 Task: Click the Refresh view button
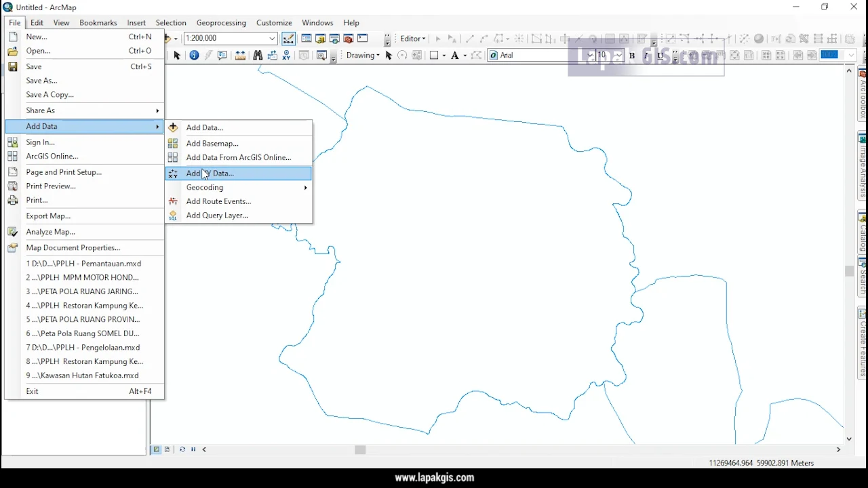182,449
